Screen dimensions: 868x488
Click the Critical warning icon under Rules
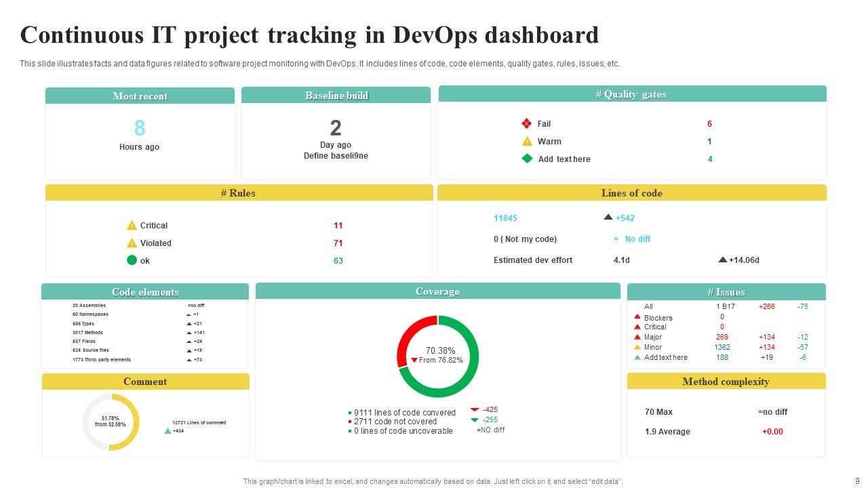[x=132, y=226]
